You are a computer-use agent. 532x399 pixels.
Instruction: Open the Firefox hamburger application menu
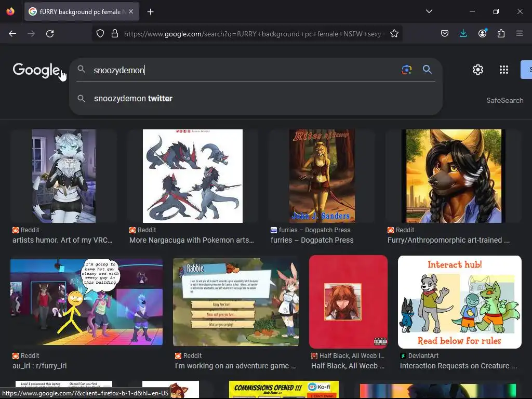click(520, 34)
